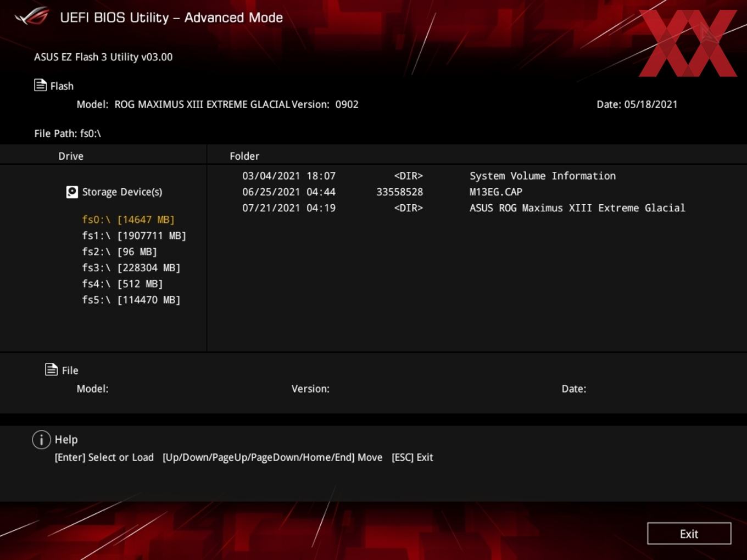Click the model name ROG MAXIMUS XIII EXTREME GLACIAL
The height and width of the screenshot is (560, 747).
pyautogui.click(x=202, y=104)
